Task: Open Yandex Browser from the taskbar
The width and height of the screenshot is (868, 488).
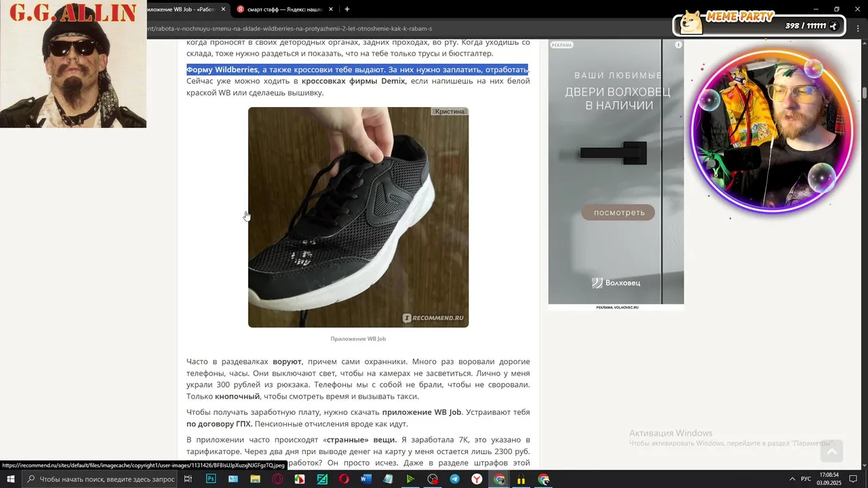Action: pyautogui.click(x=477, y=479)
